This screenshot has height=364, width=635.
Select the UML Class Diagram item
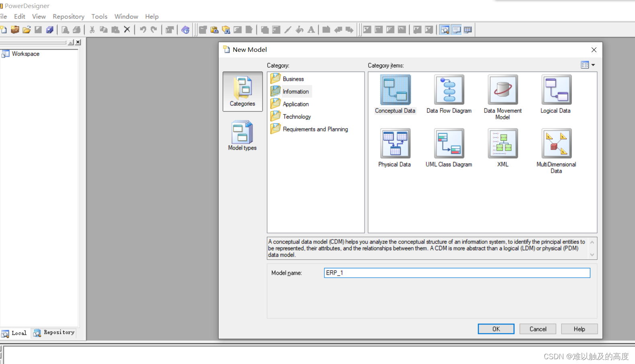pos(449,148)
